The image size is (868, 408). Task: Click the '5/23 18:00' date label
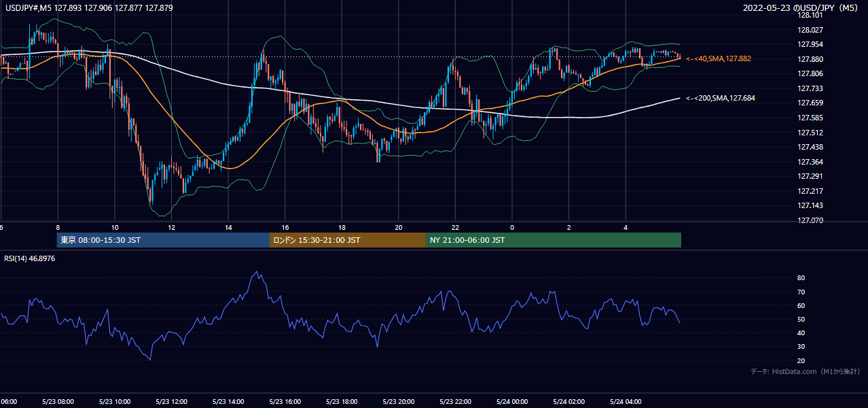(342, 402)
